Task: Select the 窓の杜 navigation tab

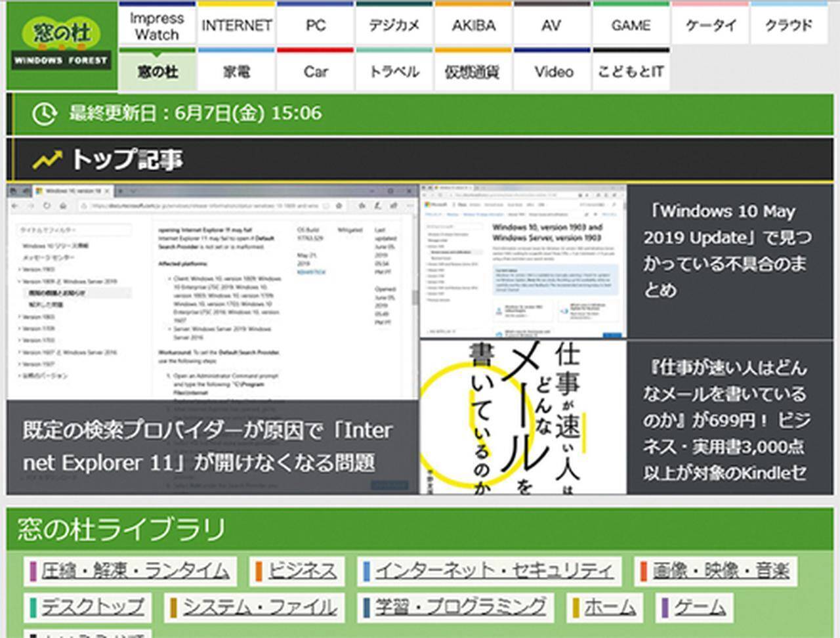Action: [x=157, y=70]
